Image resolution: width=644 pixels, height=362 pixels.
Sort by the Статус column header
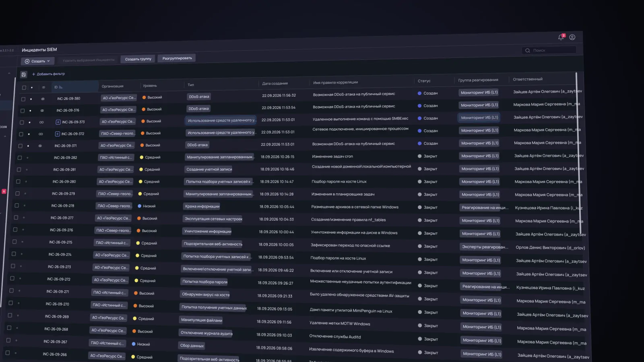424,81
